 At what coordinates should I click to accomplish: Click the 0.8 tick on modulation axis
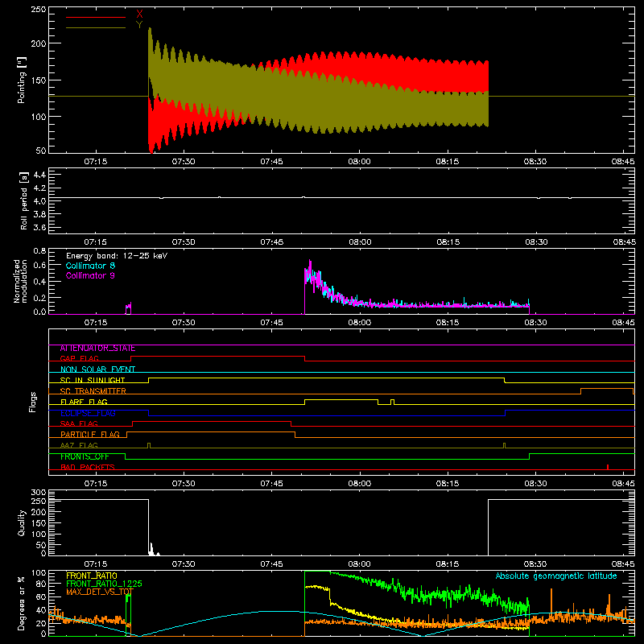coord(39,251)
